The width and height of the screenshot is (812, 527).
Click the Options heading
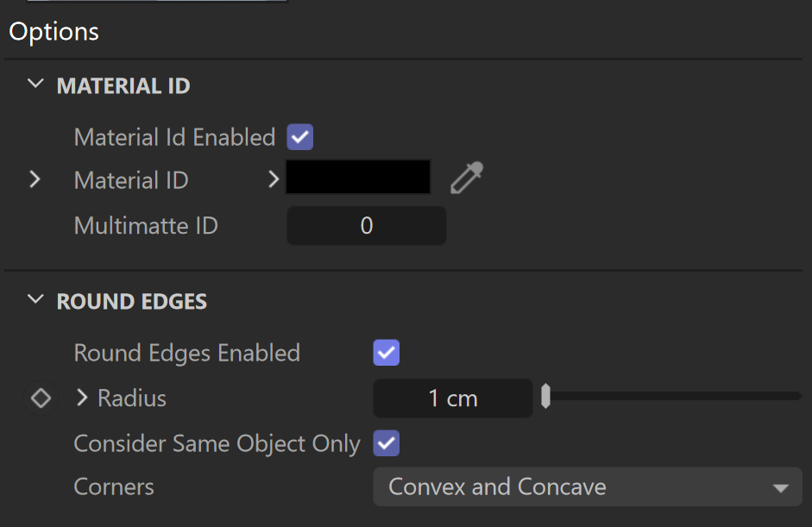click(x=54, y=32)
